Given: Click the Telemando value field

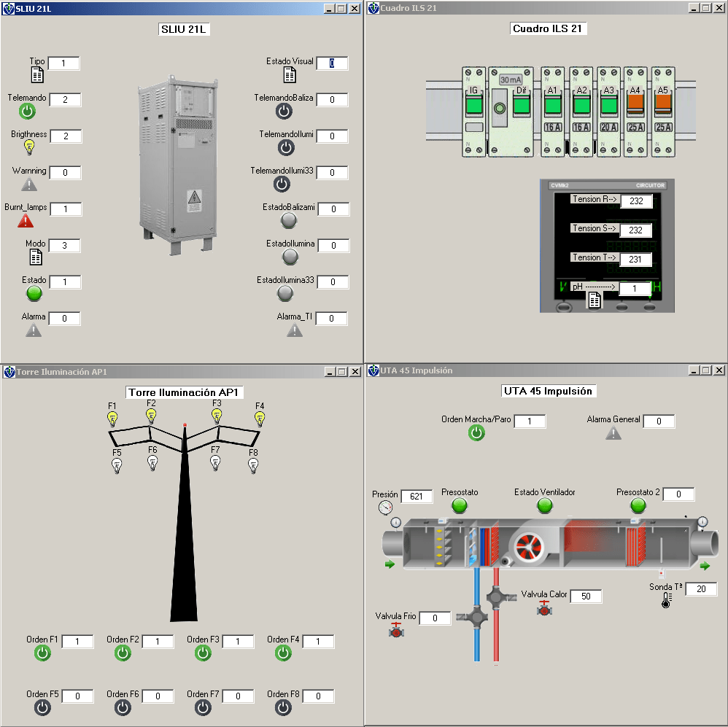Looking at the screenshot, I should point(66,100).
